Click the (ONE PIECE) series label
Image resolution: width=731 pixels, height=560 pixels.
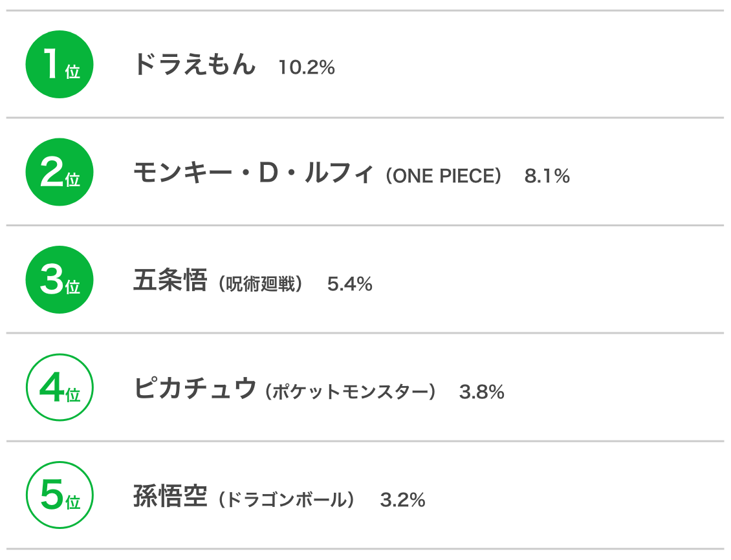tap(443, 176)
